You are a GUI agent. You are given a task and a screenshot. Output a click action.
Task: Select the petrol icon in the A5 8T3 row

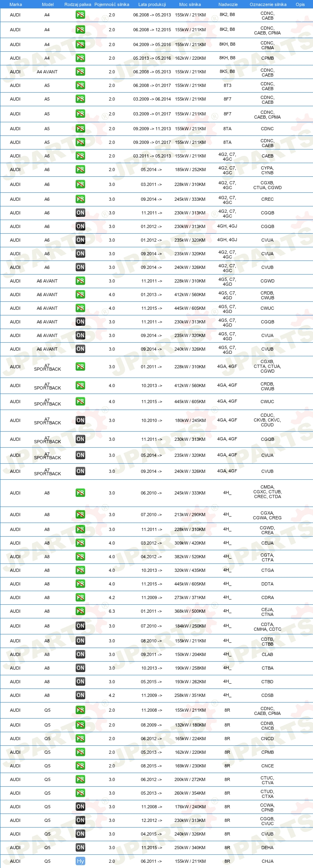pos(80,85)
